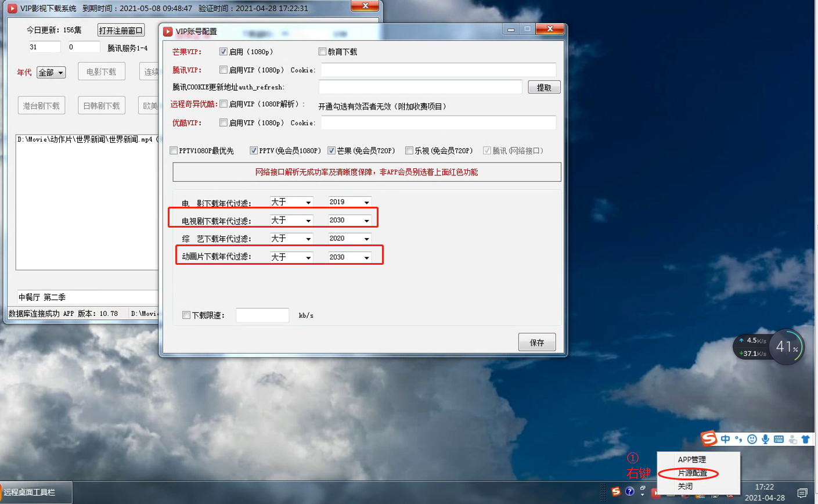The height and width of the screenshot is (504, 818).
Task: Select 片源配置 from the tray context menu
Action: [692, 473]
